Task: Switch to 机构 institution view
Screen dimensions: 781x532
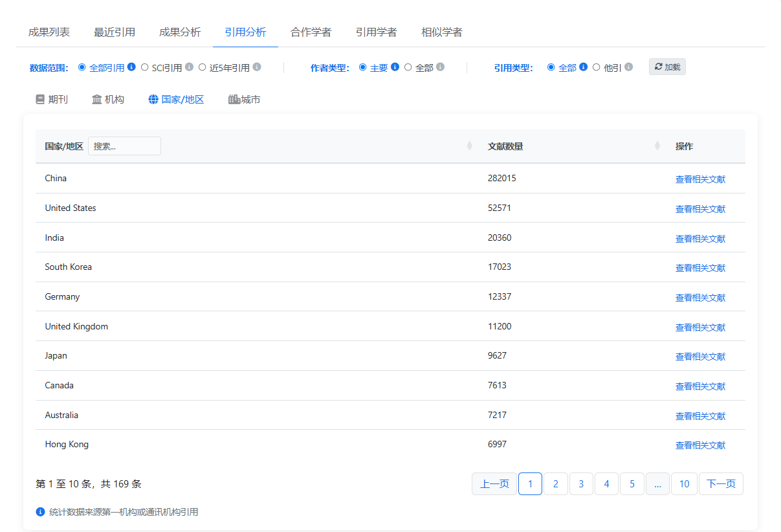Action: pos(108,100)
